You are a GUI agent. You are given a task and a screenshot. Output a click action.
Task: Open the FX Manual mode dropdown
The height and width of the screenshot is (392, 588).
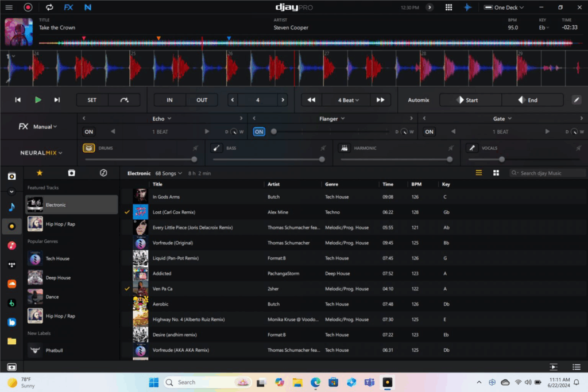[x=45, y=127]
